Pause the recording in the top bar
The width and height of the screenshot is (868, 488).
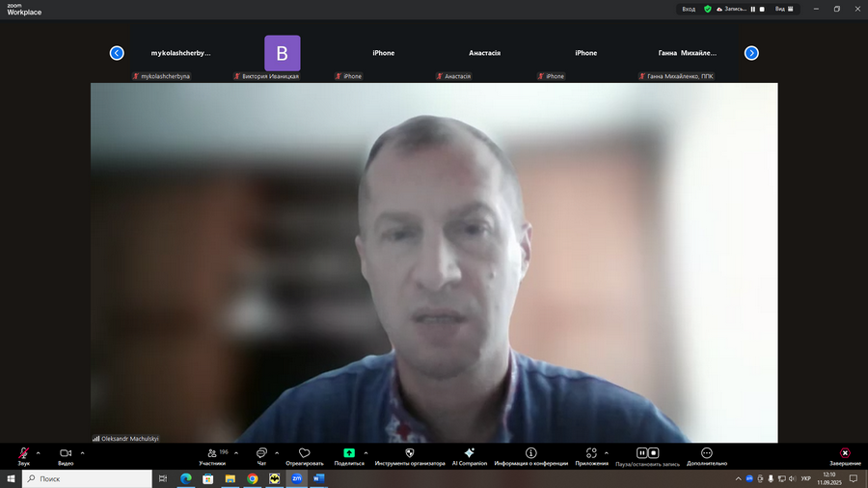tap(752, 9)
